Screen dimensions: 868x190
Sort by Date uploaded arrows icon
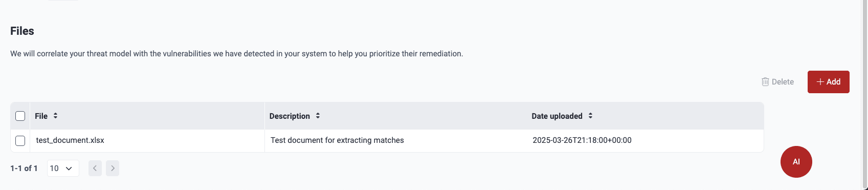[x=590, y=116]
